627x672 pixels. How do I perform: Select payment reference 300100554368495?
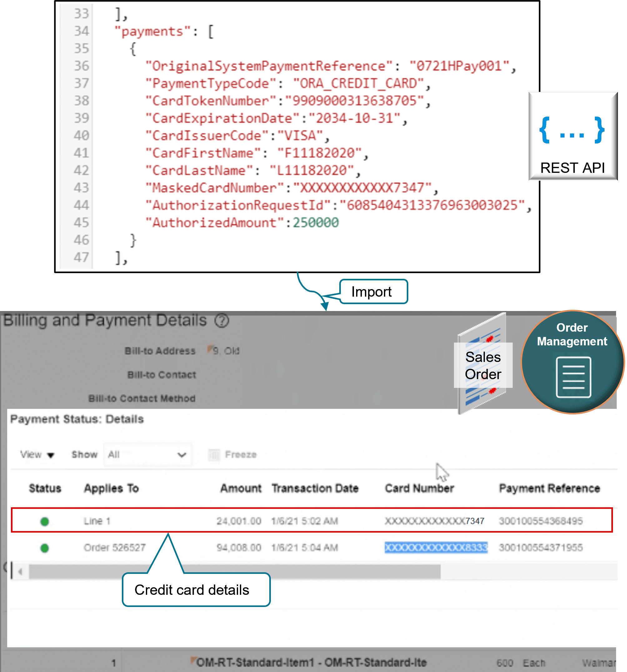540,521
